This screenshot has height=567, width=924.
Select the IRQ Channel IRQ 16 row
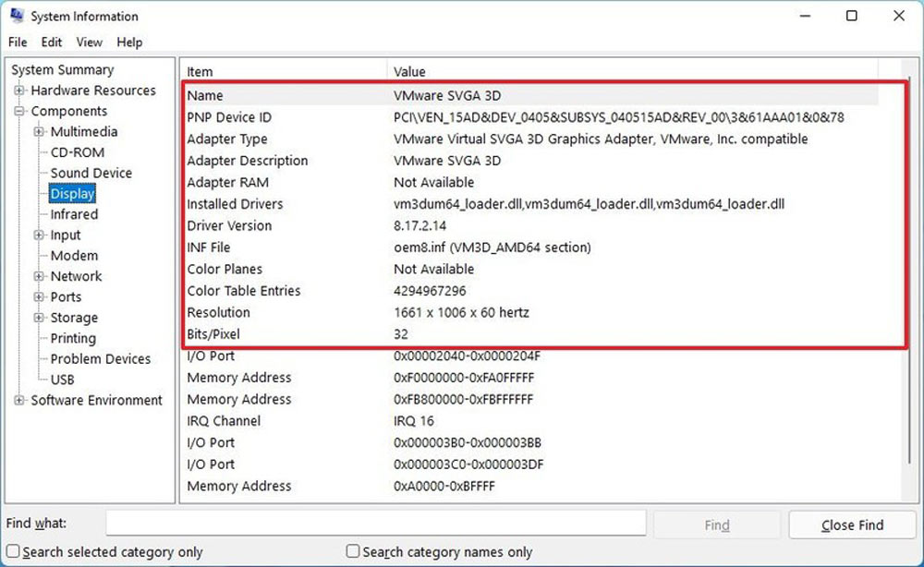[529, 421]
